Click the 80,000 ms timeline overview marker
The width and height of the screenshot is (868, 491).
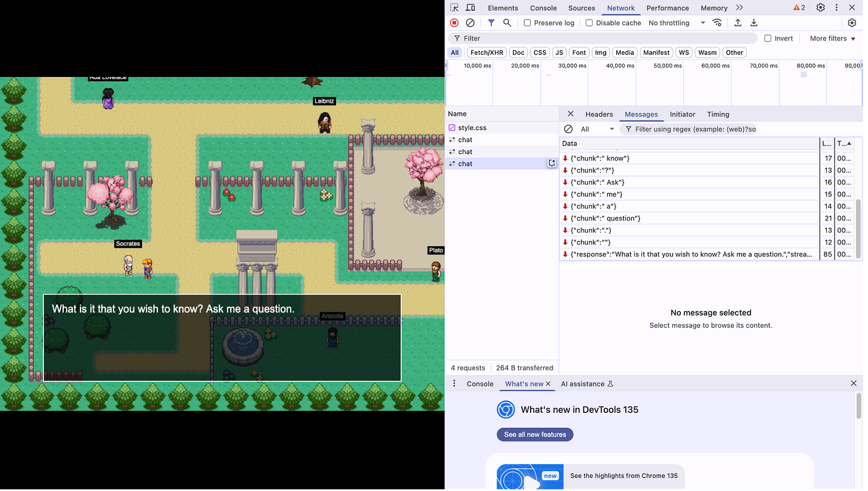pyautogui.click(x=811, y=66)
